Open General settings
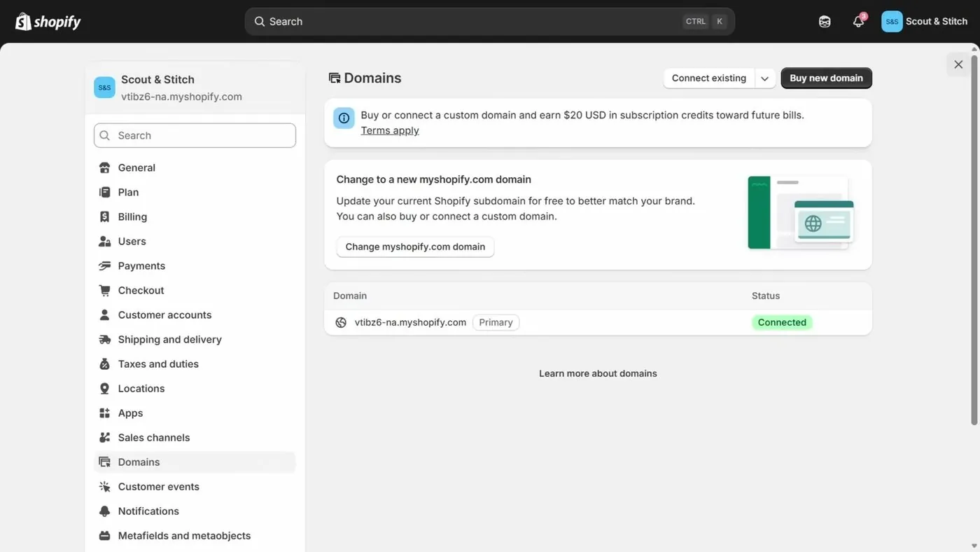 tap(195, 168)
